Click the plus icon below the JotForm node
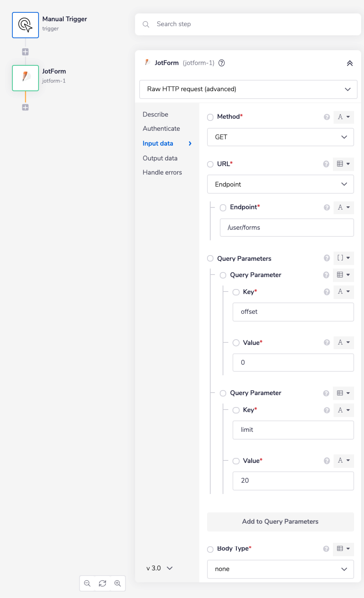 (x=25, y=107)
